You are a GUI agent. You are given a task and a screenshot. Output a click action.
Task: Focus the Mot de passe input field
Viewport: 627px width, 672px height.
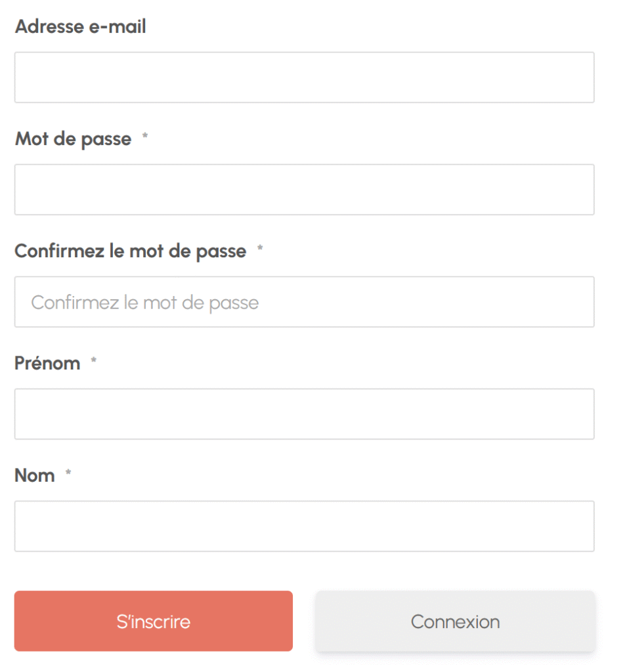coord(304,190)
